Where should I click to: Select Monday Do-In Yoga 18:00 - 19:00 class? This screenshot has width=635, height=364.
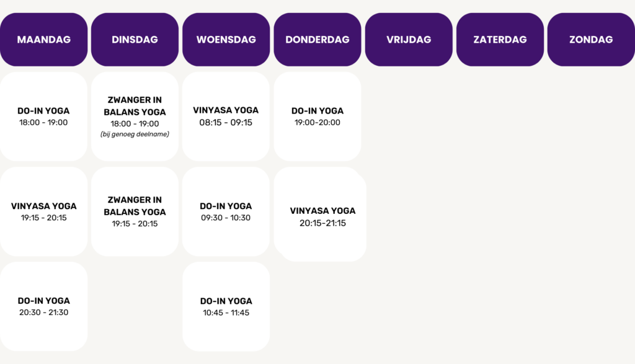44,116
